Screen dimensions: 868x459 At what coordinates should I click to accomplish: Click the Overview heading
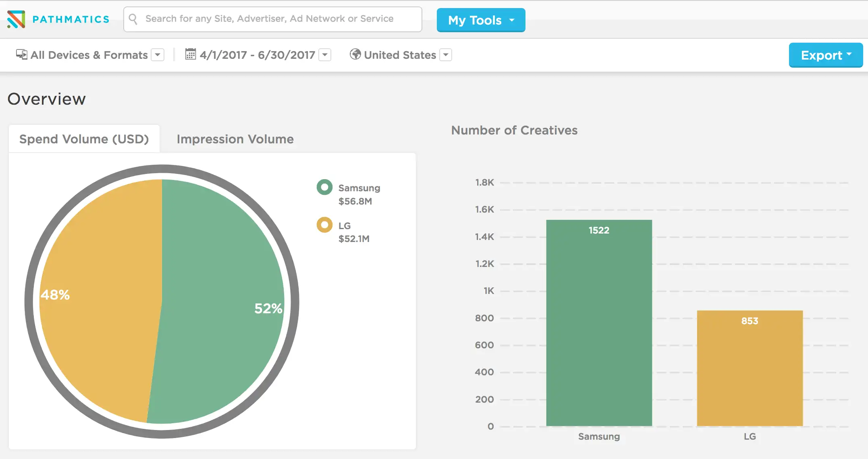click(x=47, y=99)
